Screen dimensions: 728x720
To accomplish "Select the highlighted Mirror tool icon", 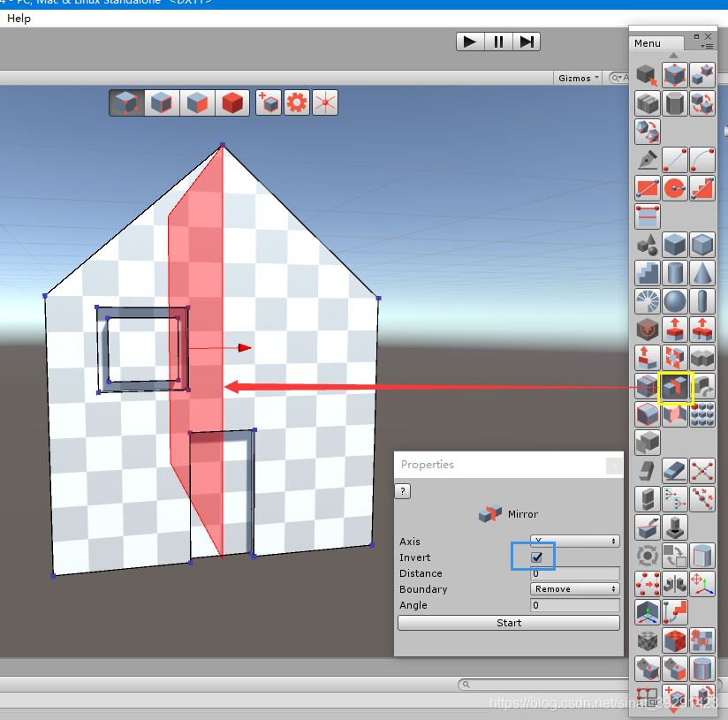I will (676, 386).
